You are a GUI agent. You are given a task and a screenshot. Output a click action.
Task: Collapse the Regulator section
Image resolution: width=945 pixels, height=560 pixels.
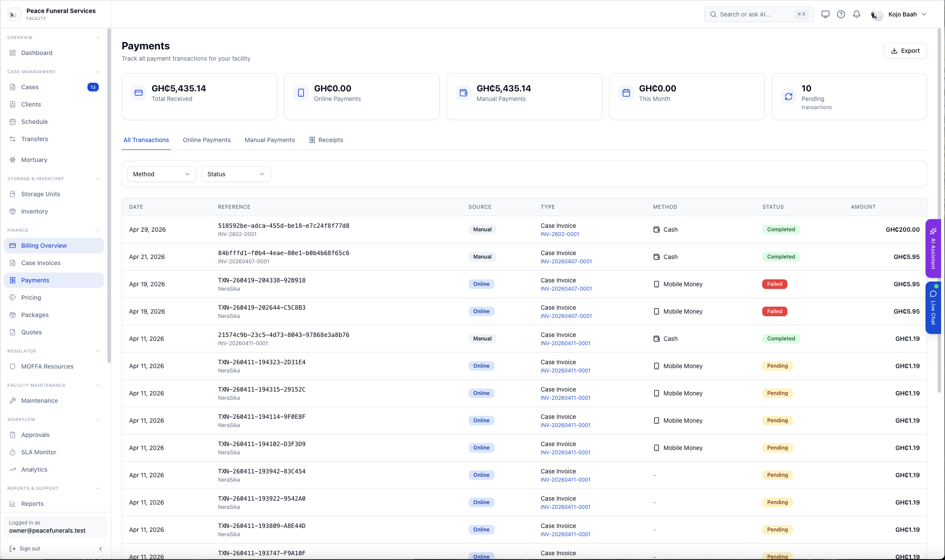98,351
